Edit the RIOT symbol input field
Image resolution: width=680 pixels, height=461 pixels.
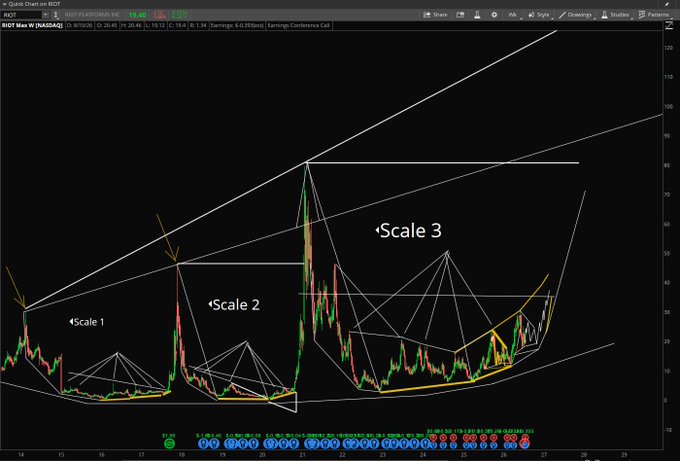point(22,15)
